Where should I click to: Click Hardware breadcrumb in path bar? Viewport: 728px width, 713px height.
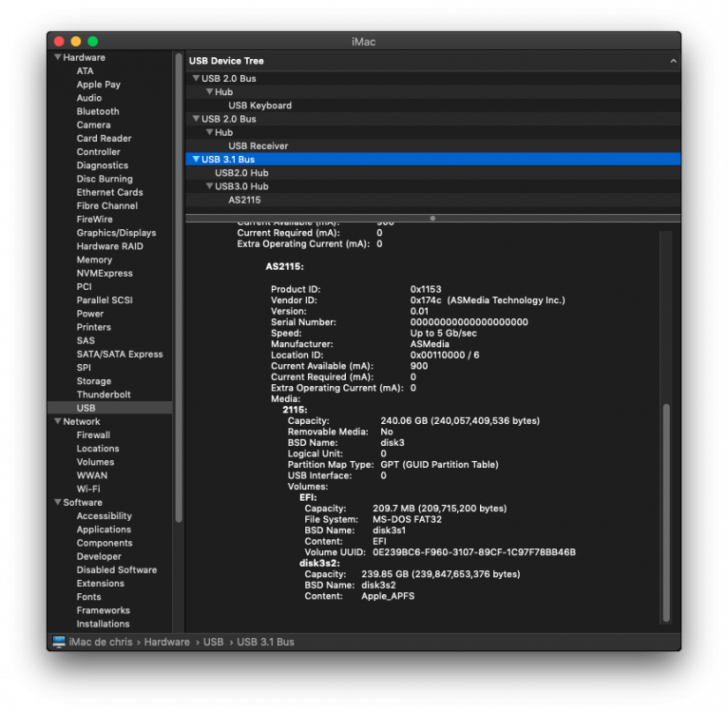pos(166,642)
